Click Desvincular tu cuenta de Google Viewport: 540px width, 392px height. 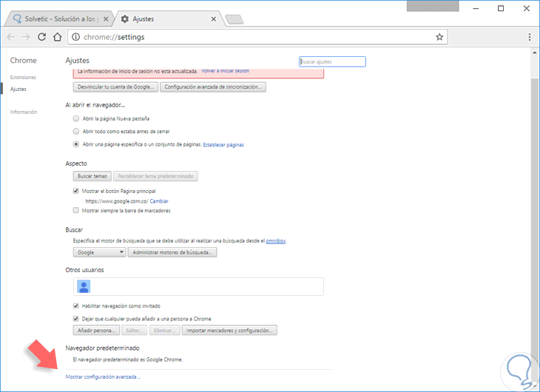(x=115, y=87)
